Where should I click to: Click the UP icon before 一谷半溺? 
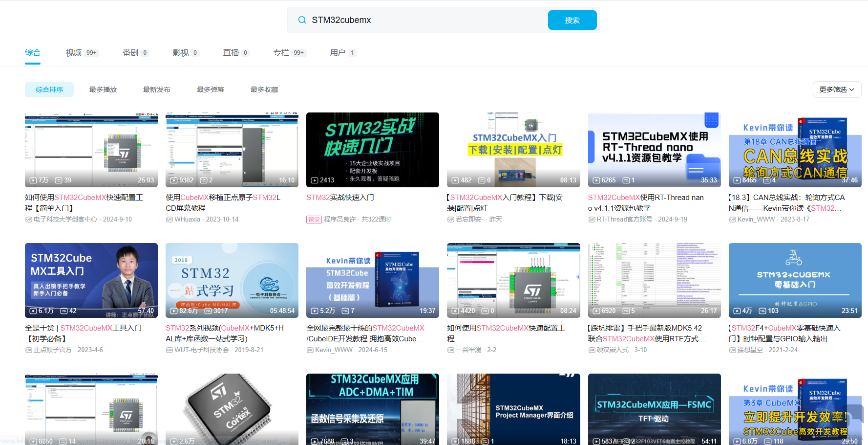(450, 350)
